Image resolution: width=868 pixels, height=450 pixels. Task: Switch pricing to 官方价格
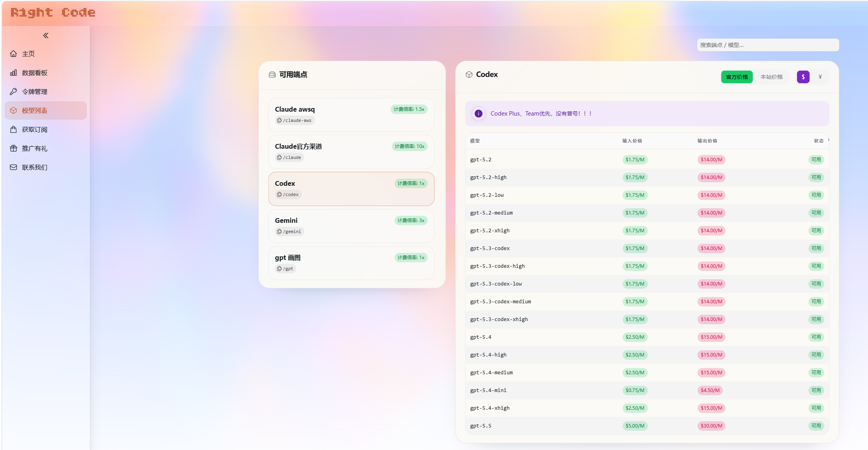pyautogui.click(x=737, y=77)
